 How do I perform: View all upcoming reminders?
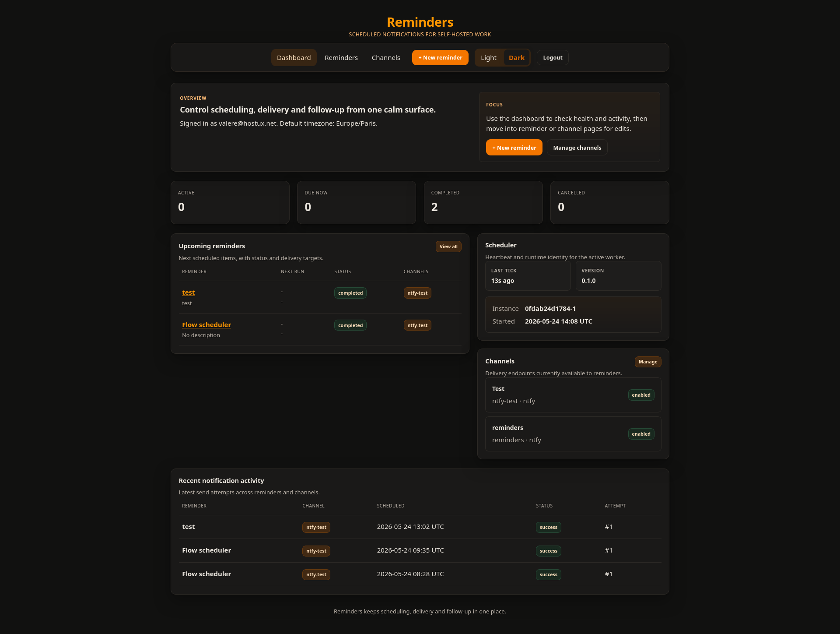coord(448,247)
